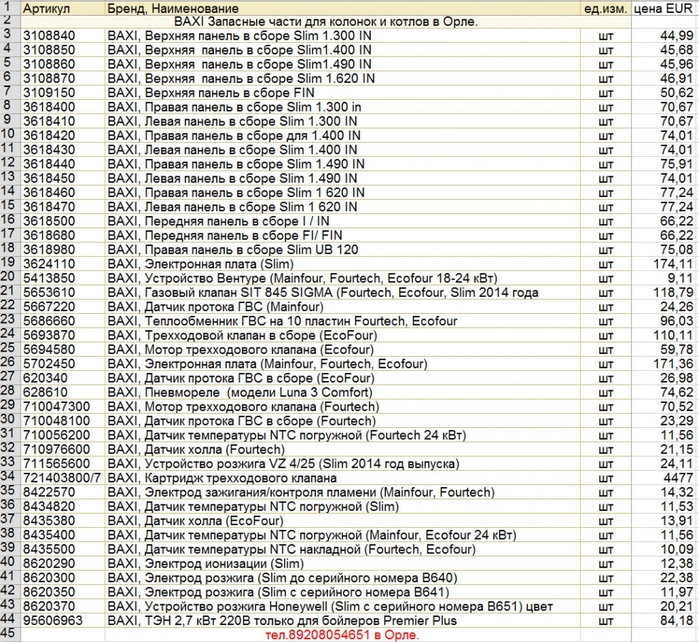The width and height of the screenshot is (699, 642).
Task: Select article cell 620340
Action: (63, 378)
